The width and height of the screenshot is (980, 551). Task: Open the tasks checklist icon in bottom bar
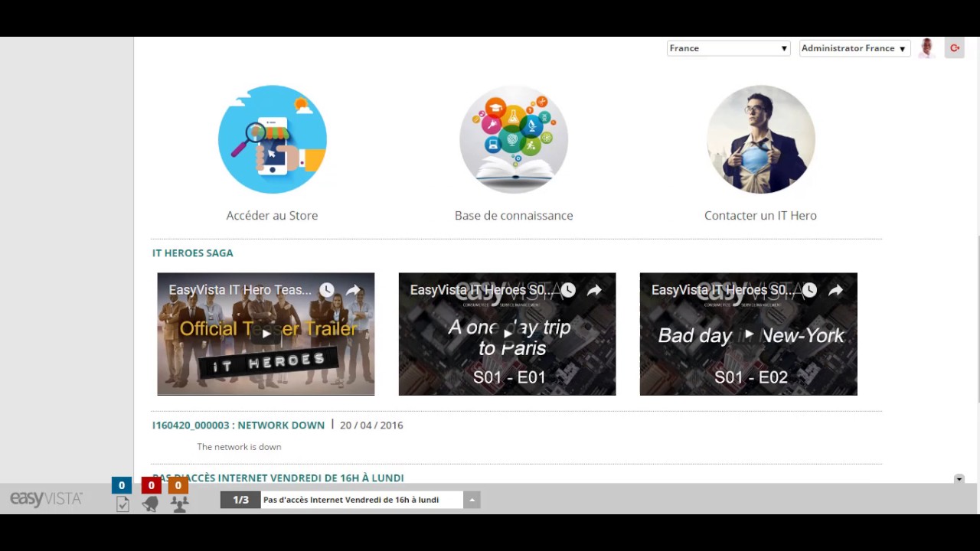click(122, 504)
